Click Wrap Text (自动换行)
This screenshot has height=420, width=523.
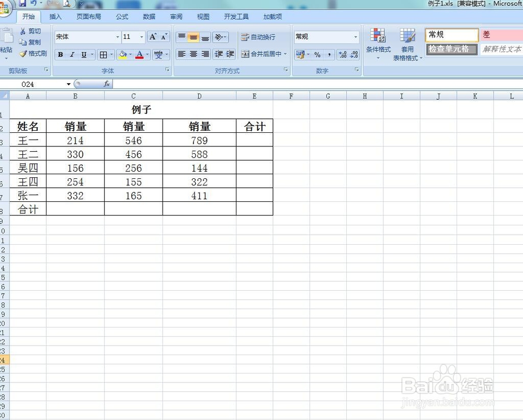click(x=258, y=37)
